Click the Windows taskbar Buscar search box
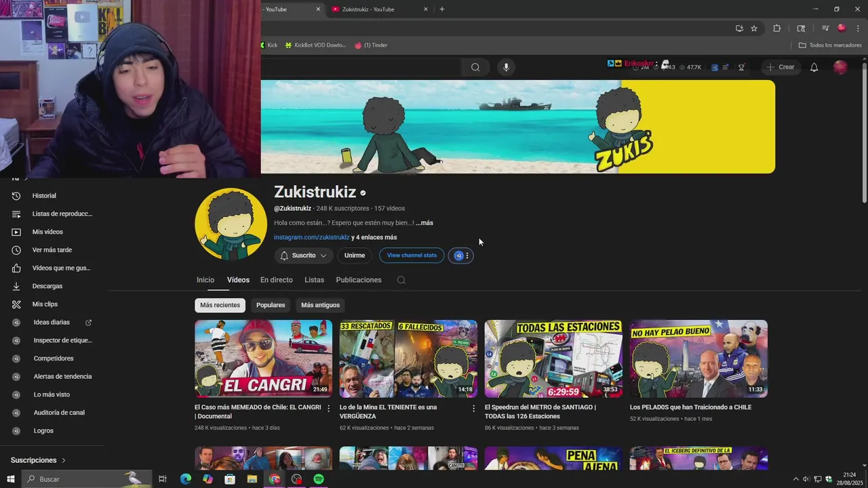 (87, 479)
